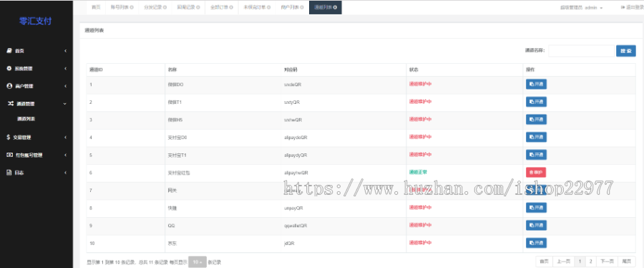Expand the 交易管理 sidebar chevron
644x268 pixels.
[65, 138]
